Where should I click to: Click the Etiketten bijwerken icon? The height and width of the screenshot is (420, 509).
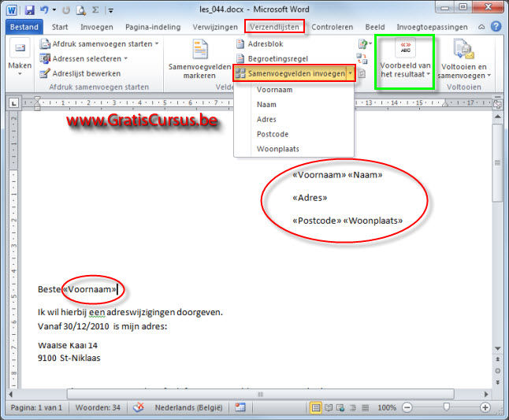tap(362, 74)
